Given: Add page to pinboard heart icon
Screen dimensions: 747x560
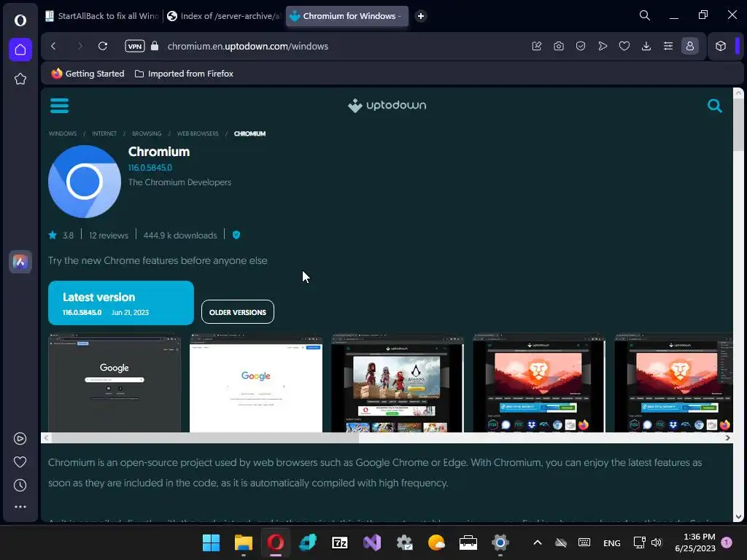Looking at the screenshot, I should click(624, 46).
